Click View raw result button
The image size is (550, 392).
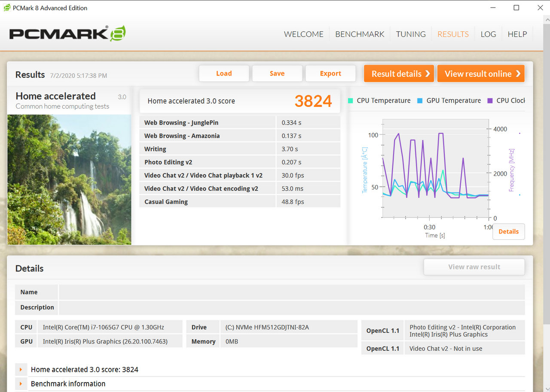click(x=474, y=267)
